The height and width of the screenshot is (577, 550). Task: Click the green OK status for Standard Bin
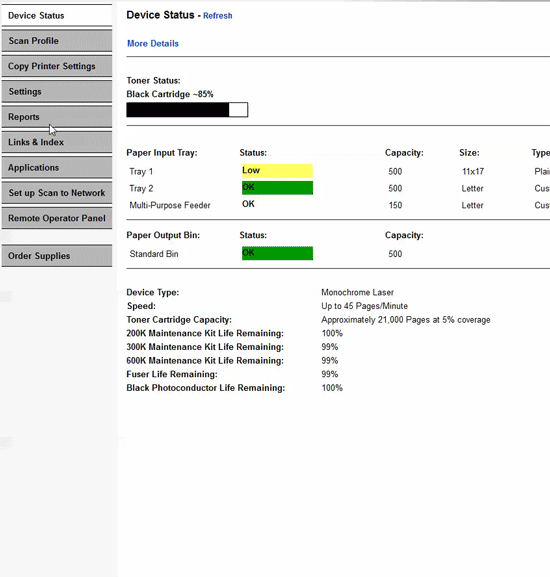pyautogui.click(x=277, y=253)
